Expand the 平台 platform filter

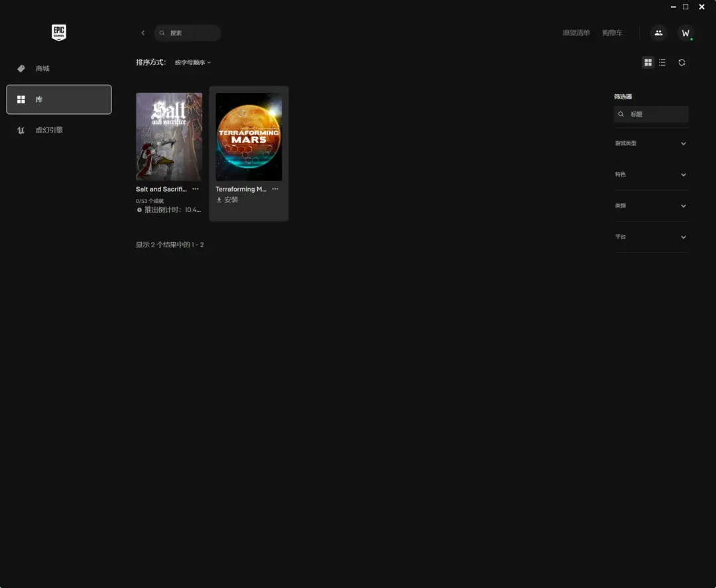point(651,237)
